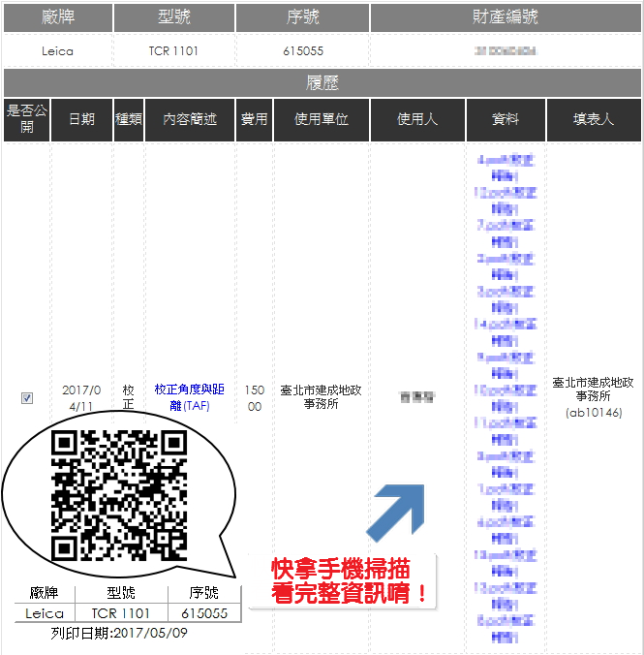Click serial number 615055 in the top table
Screen dimensions: 644x655
(x=302, y=50)
